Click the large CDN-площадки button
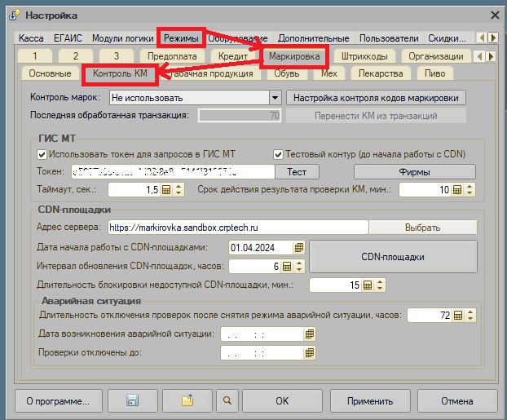 393,257
